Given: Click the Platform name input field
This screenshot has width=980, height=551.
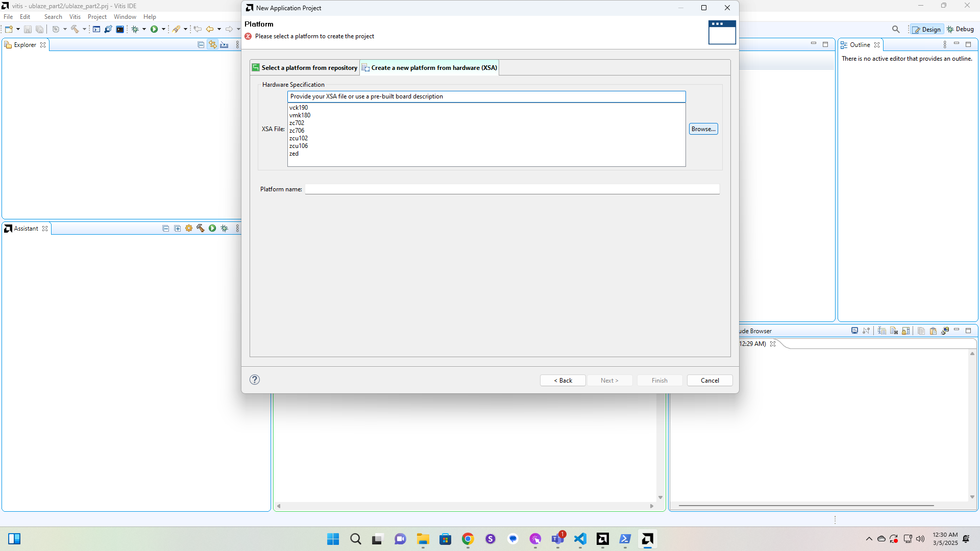Looking at the screenshot, I should pos(512,189).
